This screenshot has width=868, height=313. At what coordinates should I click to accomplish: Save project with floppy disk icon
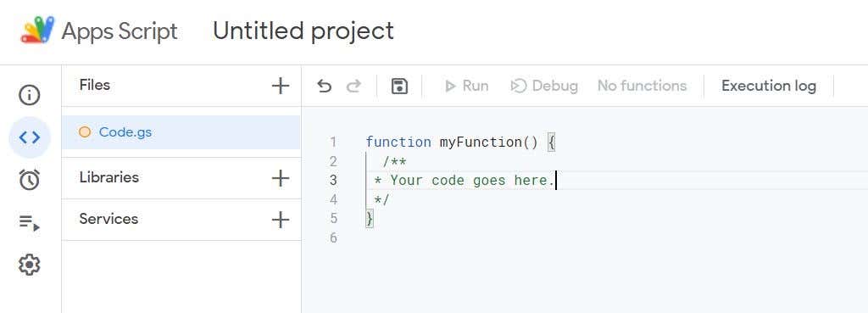400,86
